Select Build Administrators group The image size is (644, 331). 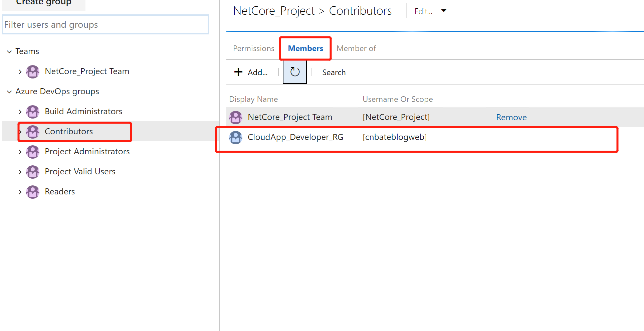tap(83, 111)
